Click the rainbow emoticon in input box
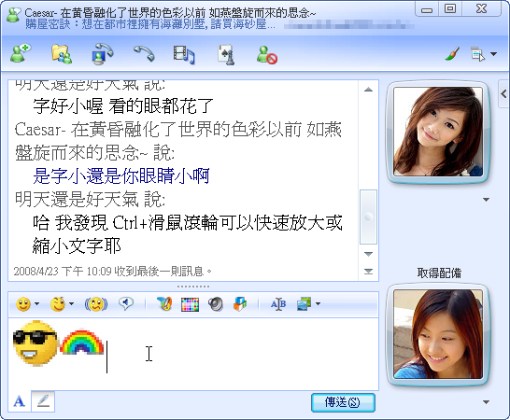 (x=82, y=342)
